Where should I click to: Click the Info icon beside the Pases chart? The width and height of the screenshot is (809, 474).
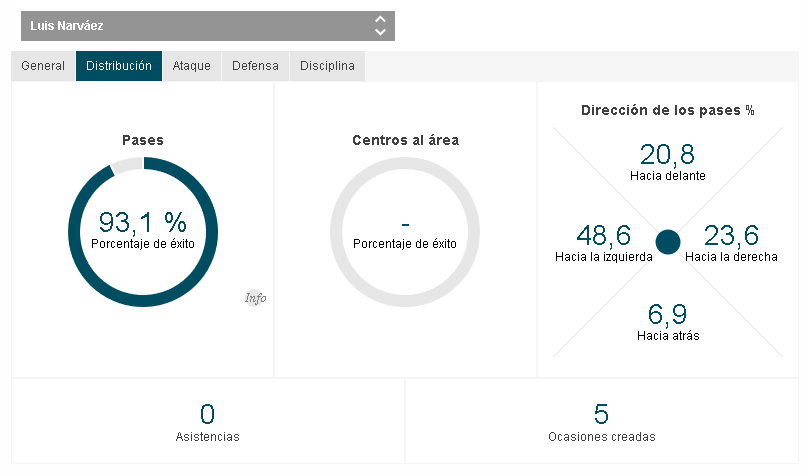coord(255,298)
